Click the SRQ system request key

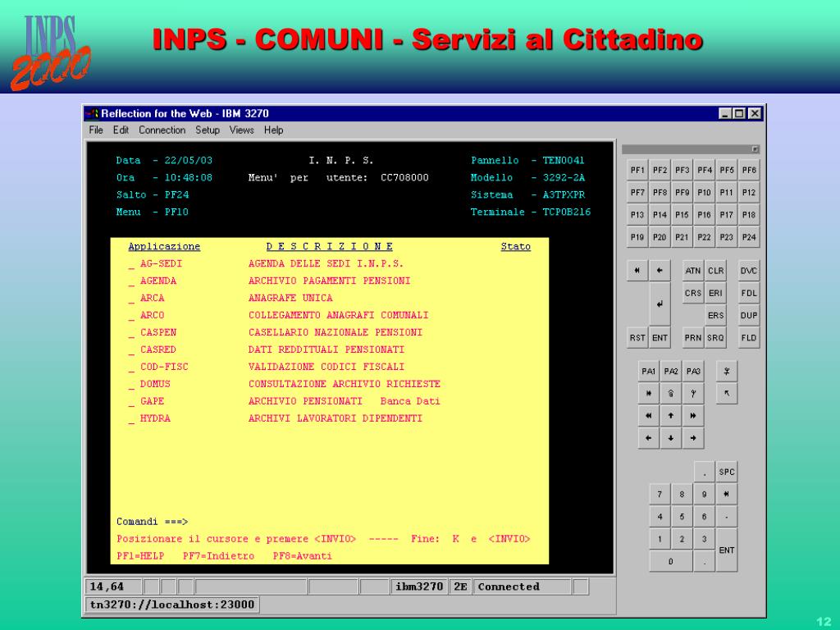point(715,338)
